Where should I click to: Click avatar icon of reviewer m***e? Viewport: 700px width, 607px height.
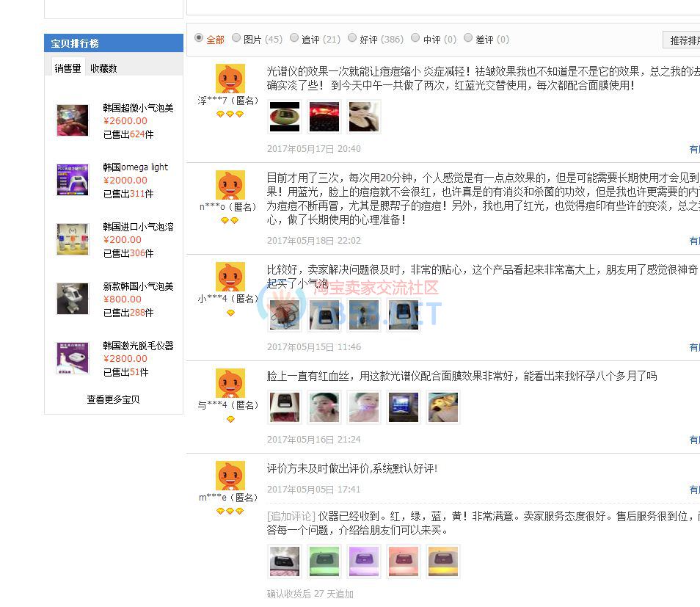pos(230,476)
